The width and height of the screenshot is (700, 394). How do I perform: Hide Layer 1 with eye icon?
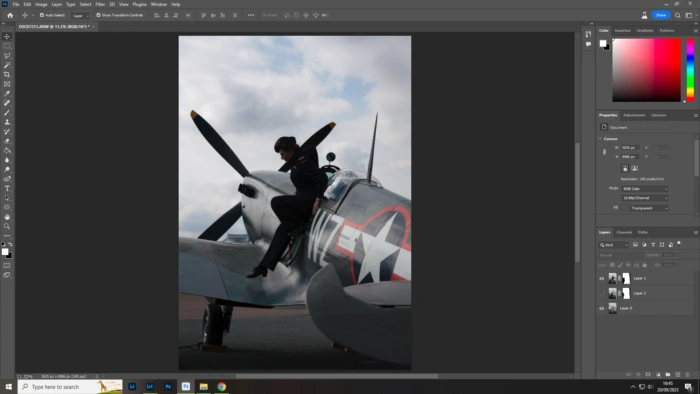[x=601, y=278]
